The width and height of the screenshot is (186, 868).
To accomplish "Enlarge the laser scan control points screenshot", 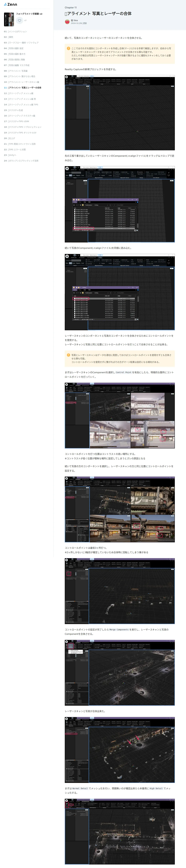I will (x=120, y=415).
